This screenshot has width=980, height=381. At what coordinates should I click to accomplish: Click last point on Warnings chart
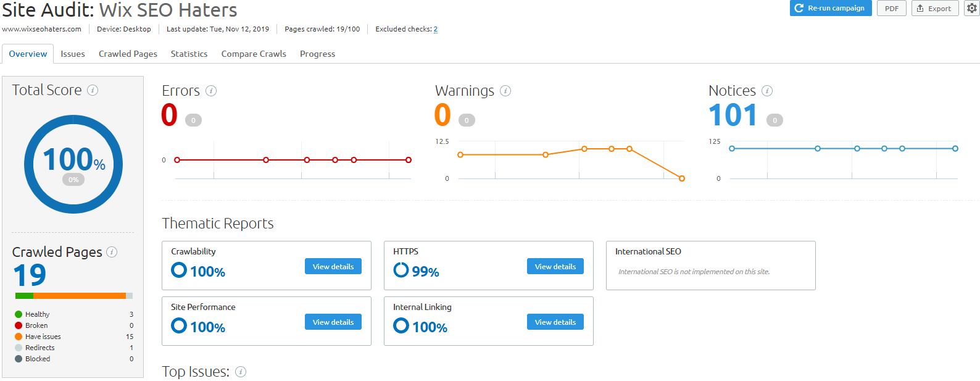682,178
